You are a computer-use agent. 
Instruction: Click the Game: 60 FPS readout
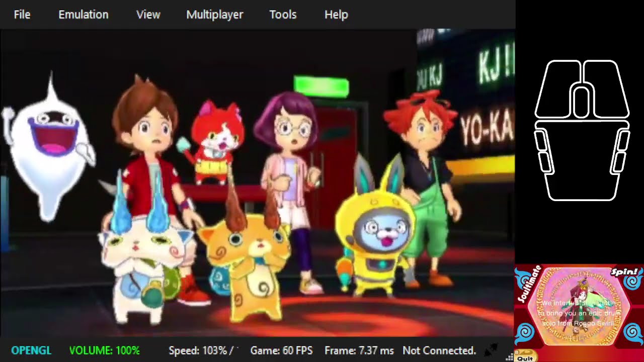(281, 350)
